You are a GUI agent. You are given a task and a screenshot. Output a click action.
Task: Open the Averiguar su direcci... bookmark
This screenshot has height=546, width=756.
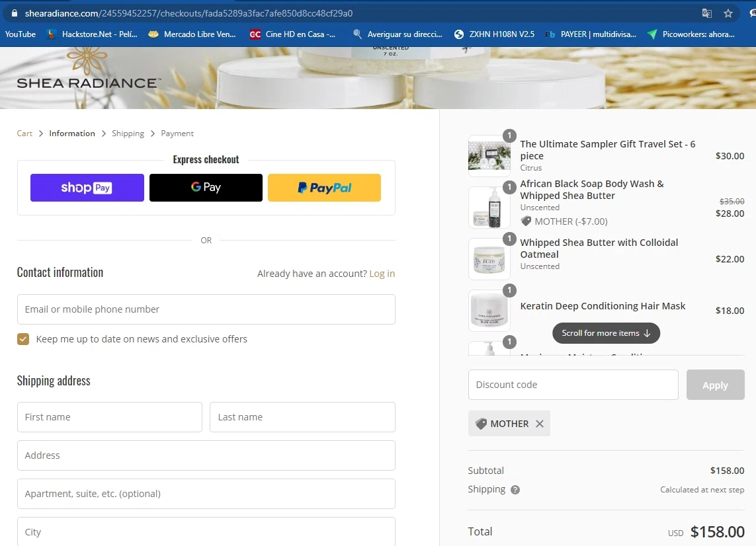coord(398,34)
